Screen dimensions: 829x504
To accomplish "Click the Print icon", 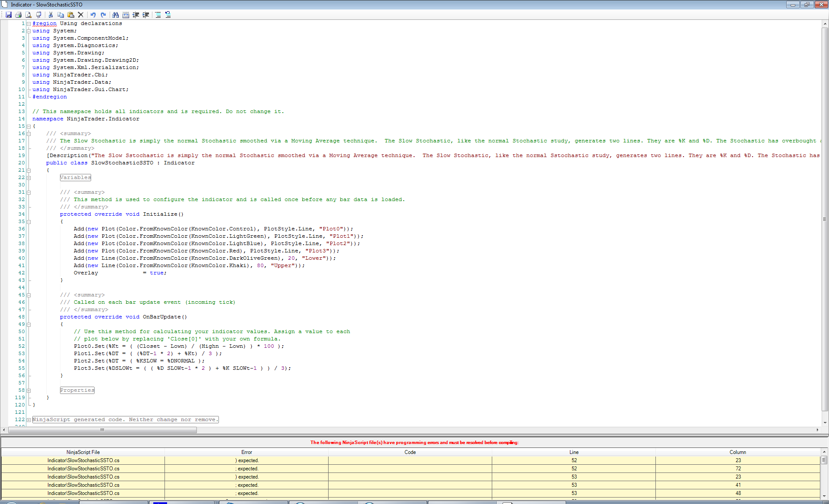I will [x=19, y=15].
